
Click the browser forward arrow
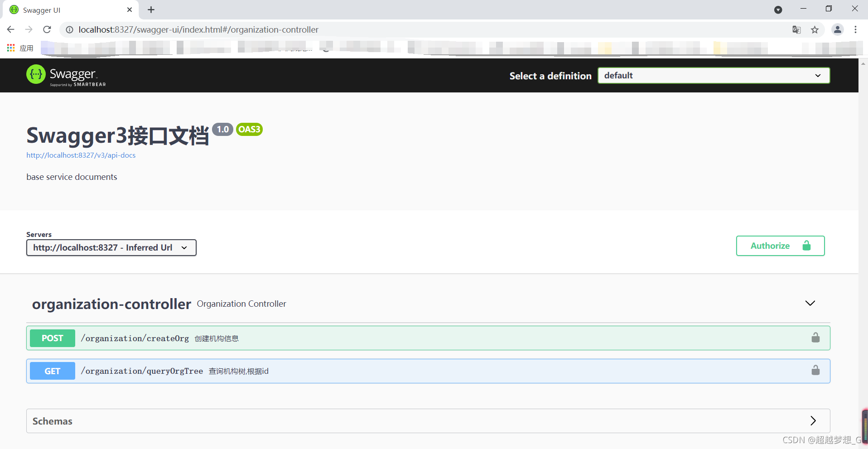pos(29,29)
